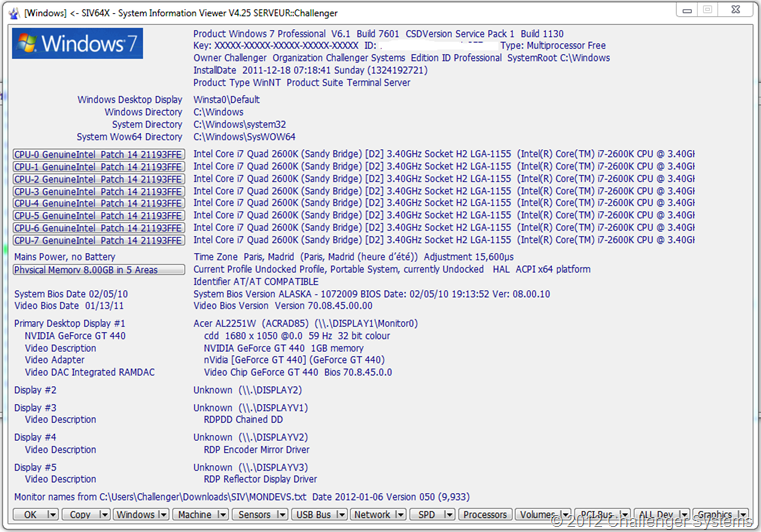Click the Product Windows 7 Professional line
Viewport: 761px width, 532px height.
tap(378, 34)
